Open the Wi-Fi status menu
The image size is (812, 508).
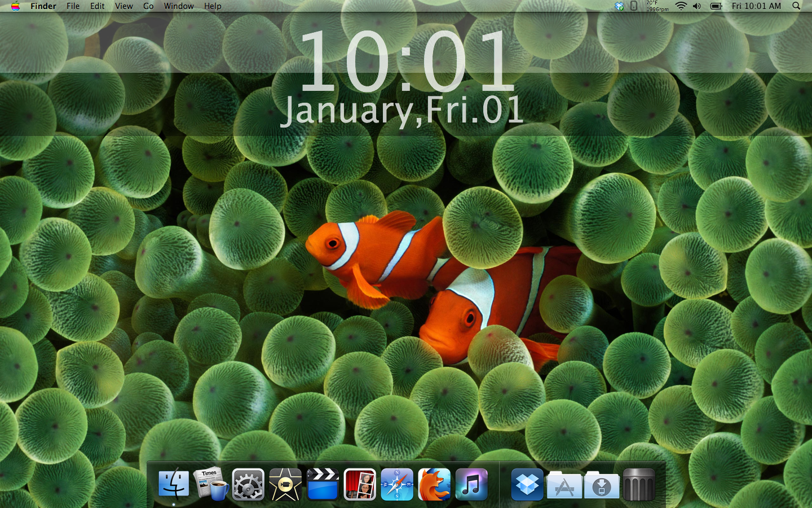pyautogui.click(x=681, y=6)
